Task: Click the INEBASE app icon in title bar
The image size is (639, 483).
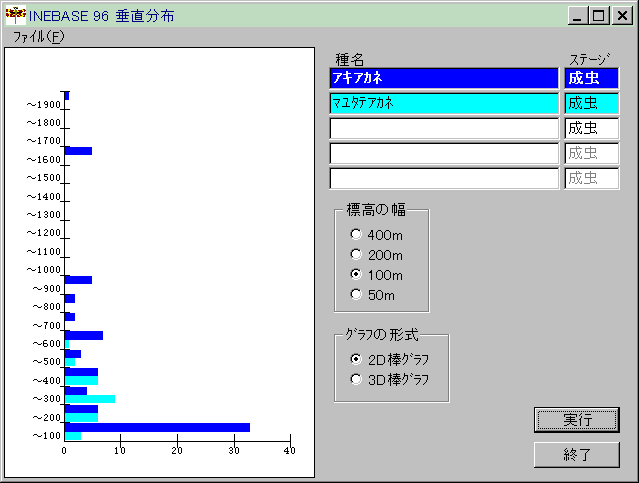Action: point(15,15)
